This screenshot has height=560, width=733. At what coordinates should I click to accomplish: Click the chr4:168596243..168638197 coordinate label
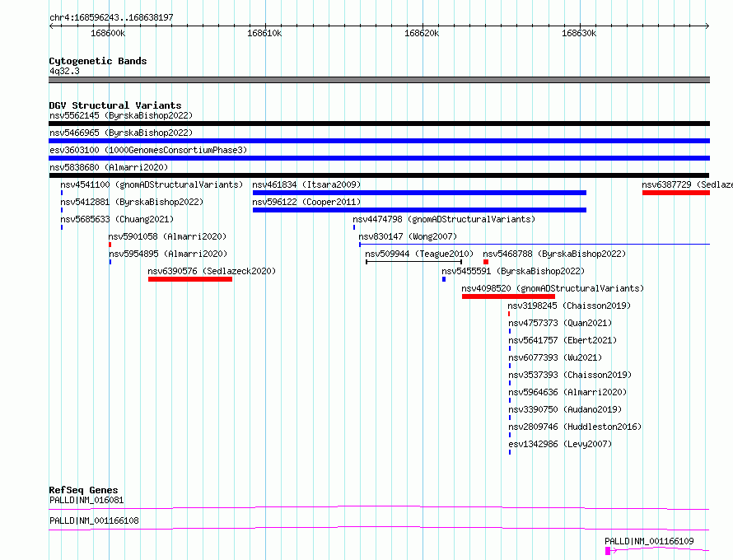pyautogui.click(x=111, y=17)
